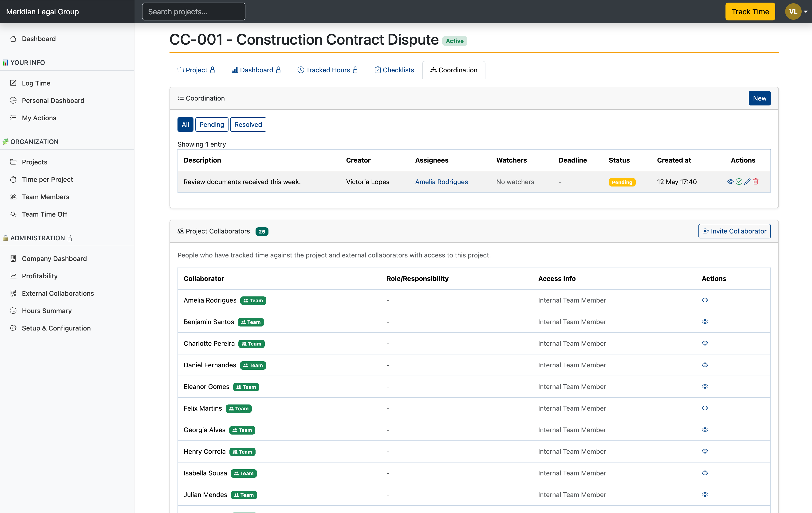Viewport: 812px width, 513px height.
Task: Switch to the Tracked Hours tab
Action: (x=327, y=70)
